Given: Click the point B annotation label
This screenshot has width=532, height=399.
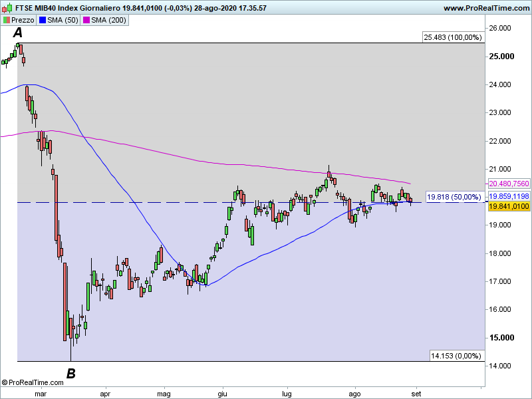Looking at the screenshot, I should pyautogui.click(x=70, y=374).
